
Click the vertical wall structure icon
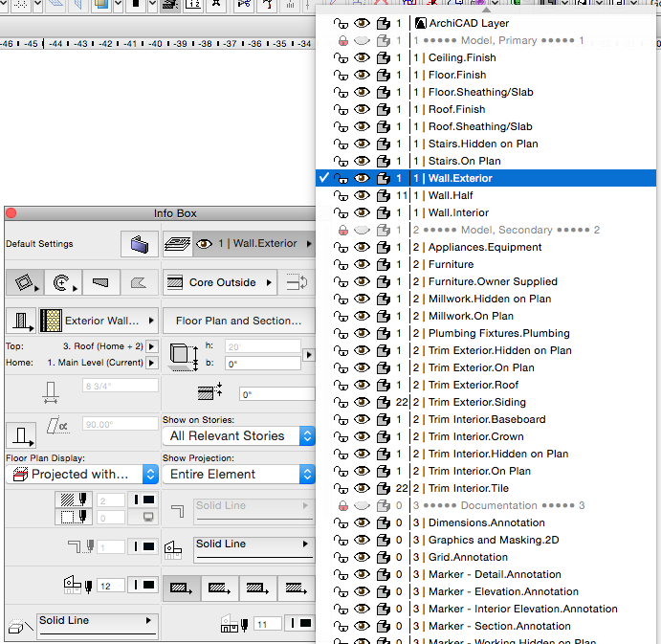point(20,321)
